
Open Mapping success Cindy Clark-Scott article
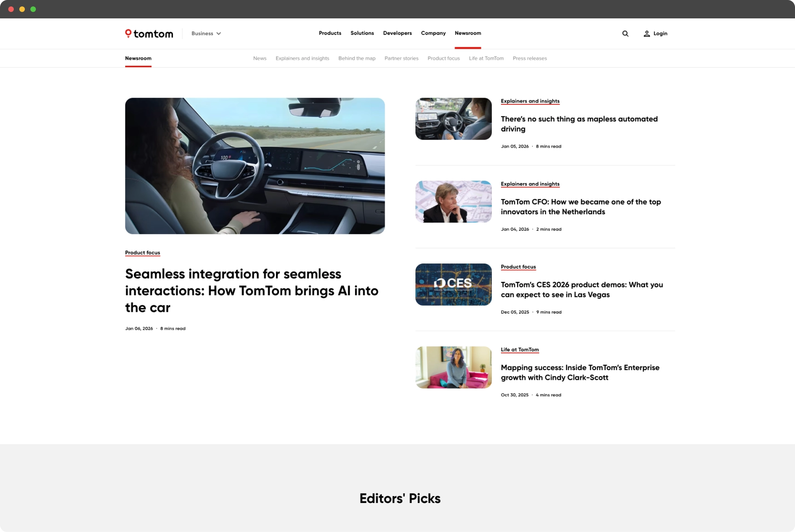580,372
